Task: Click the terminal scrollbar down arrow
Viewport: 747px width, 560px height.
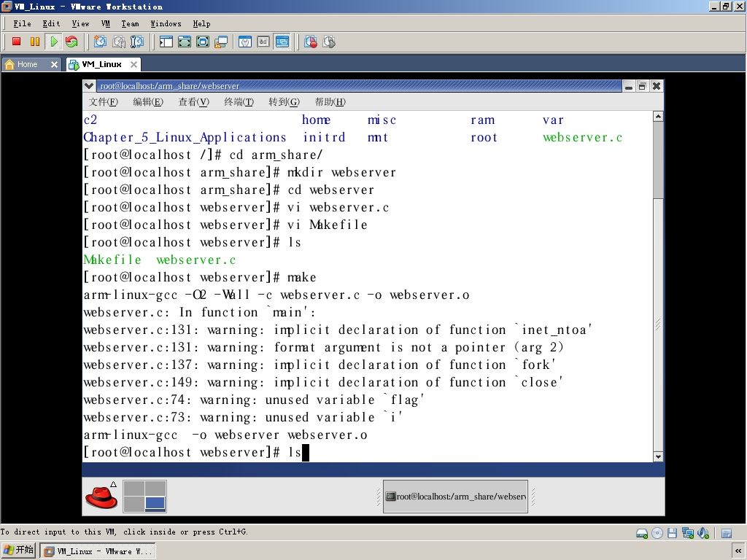Action: pyautogui.click(x=658, y=456)
